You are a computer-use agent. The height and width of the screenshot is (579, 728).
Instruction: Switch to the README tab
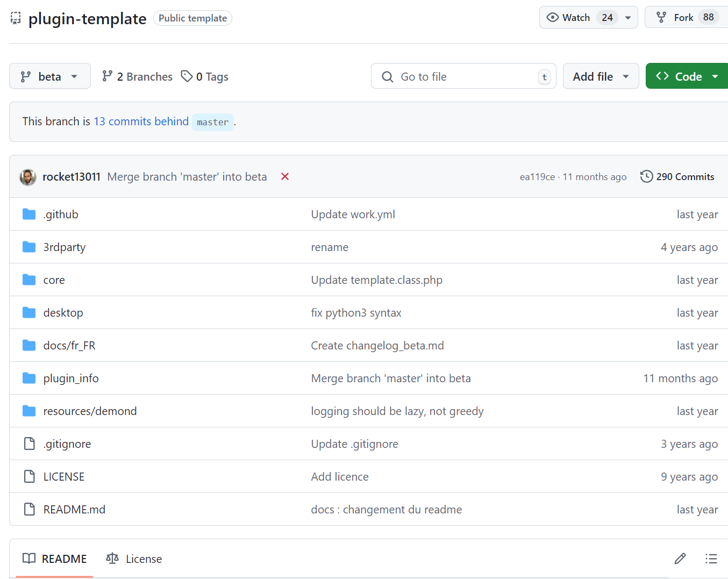tap(54, 559)
